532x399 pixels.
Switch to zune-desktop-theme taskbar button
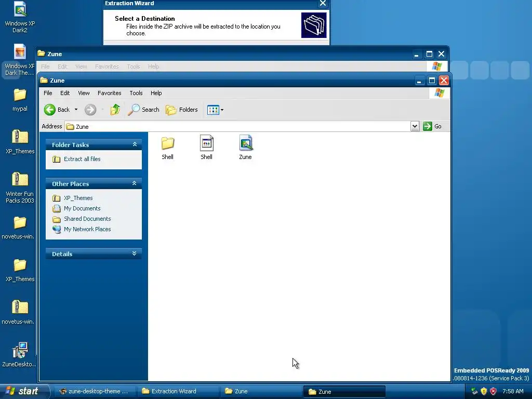(95, 391)
